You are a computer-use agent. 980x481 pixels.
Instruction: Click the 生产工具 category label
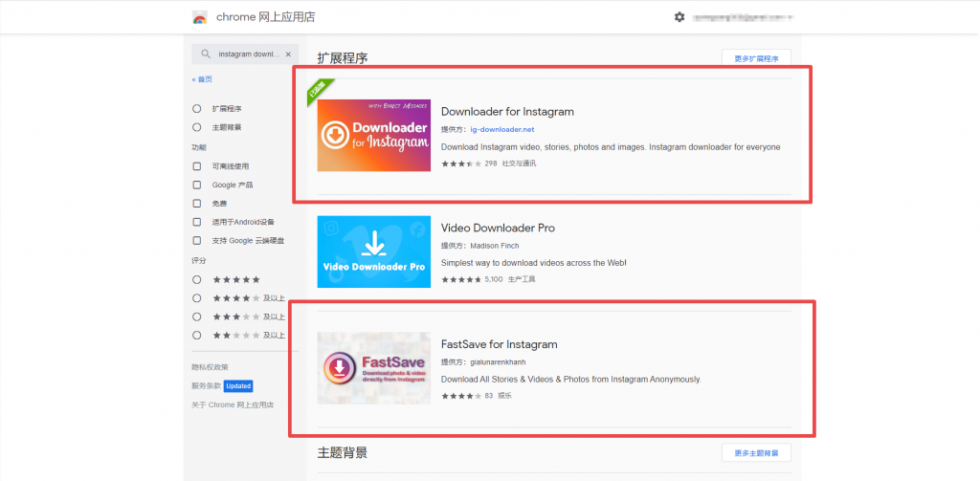[x=522, y=279]
